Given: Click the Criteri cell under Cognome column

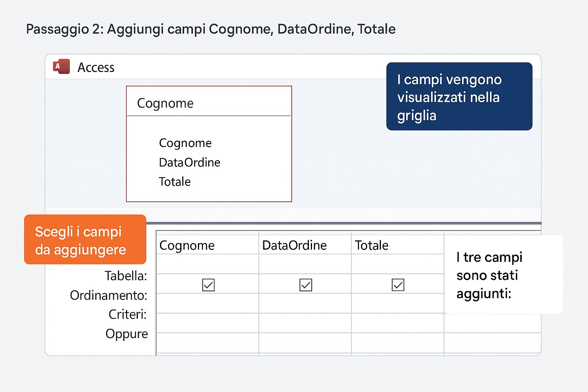Looking at the screenshot, I should click(x=207, y=323).
